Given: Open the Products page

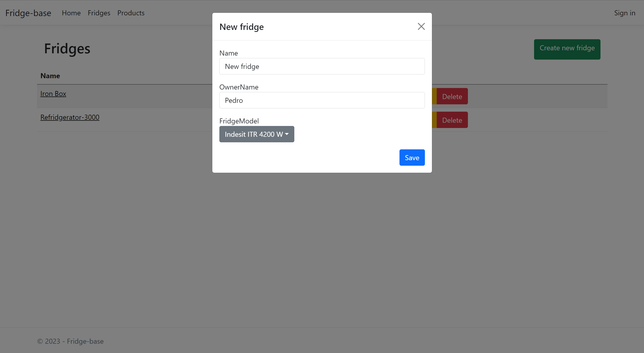Looking at the screenshot, I should click(x=131, y=13).
